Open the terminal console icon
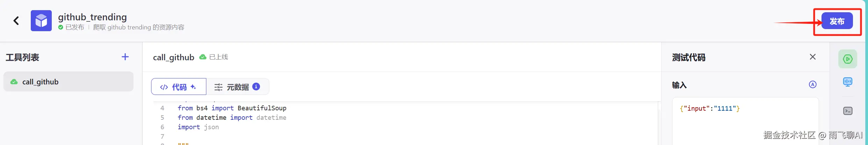Image resolution: width=868 pixels, height=145 pixels. click(848, 111)
